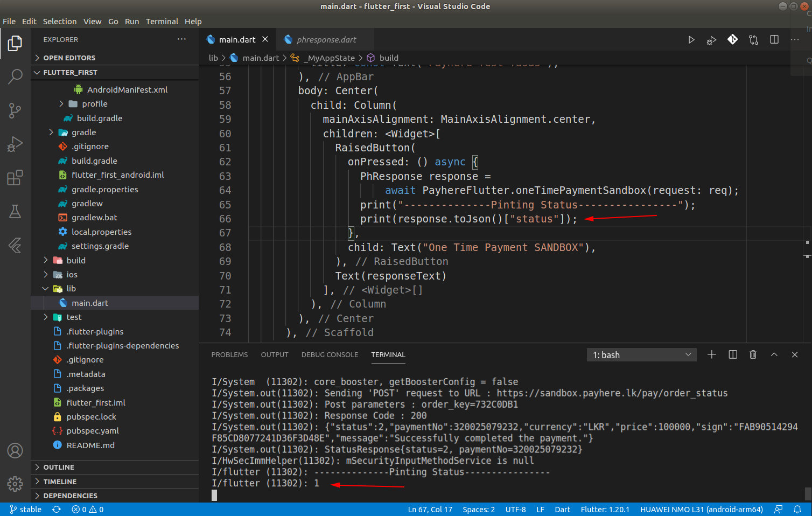Open the Manage gear settings icon

pyautogui.click(x=15, y=483)
